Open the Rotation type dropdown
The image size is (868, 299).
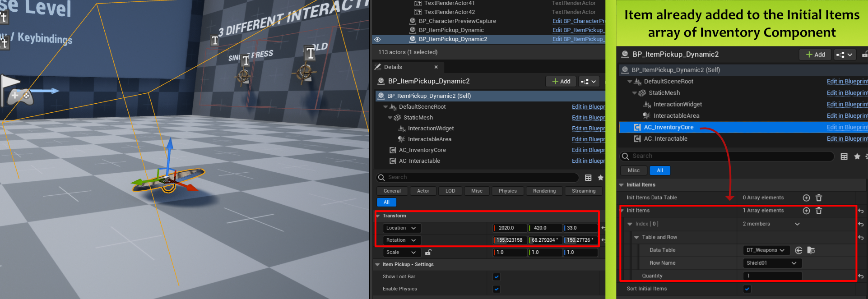[401, 240]
